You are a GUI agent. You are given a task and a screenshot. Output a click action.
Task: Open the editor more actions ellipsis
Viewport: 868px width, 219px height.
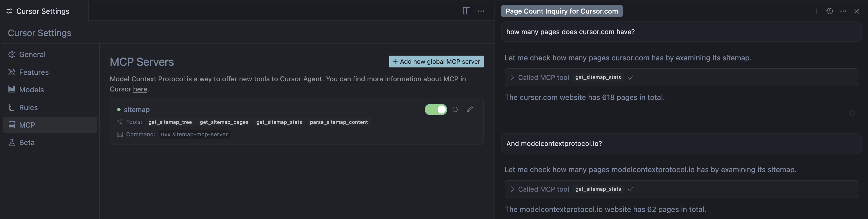[x=481, y=11]
